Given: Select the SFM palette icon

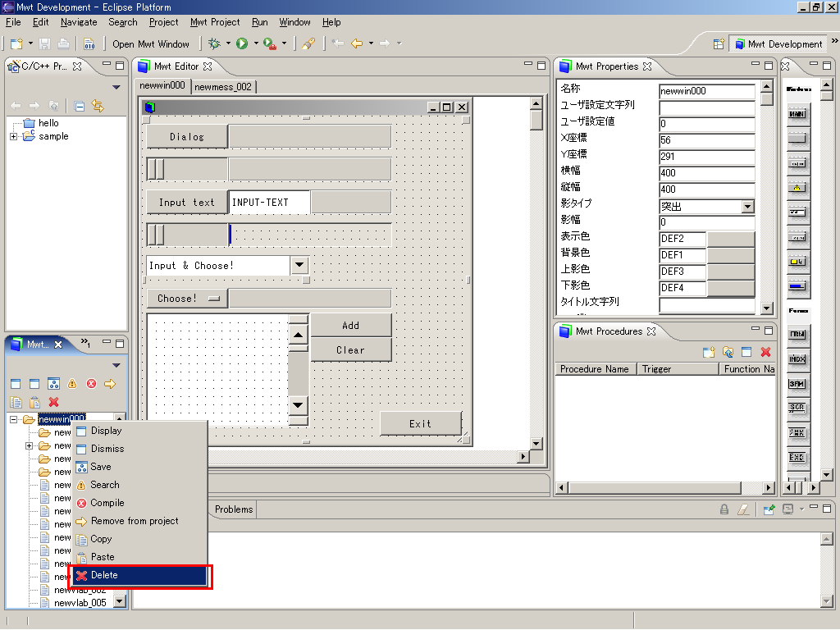Looking at the screenshot, I should pos(797,384).
